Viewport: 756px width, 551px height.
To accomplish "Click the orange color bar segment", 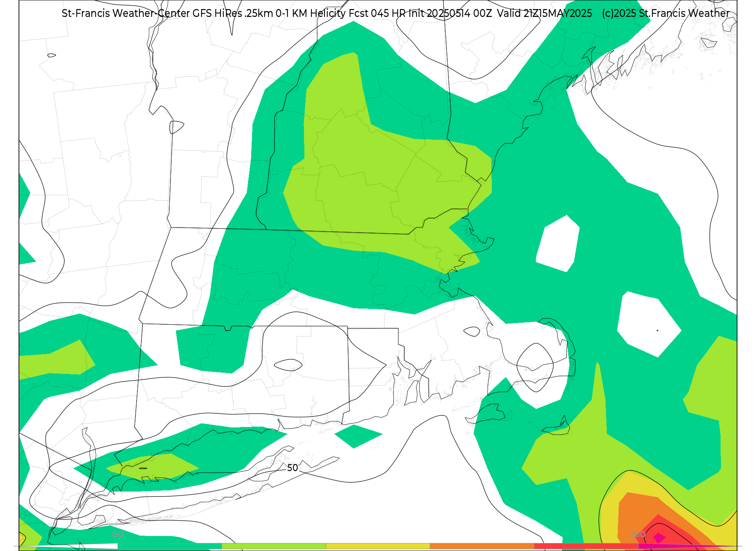I will click(482, 546).
